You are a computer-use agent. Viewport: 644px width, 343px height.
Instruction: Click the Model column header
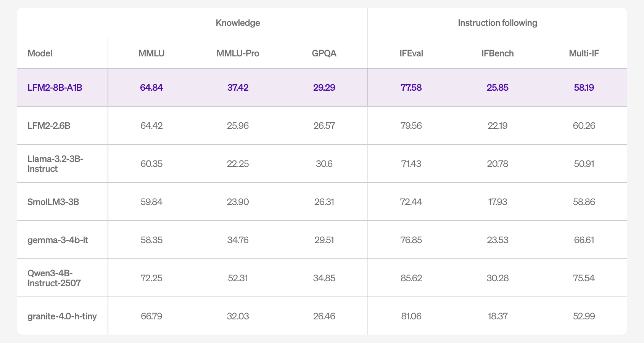40,53
